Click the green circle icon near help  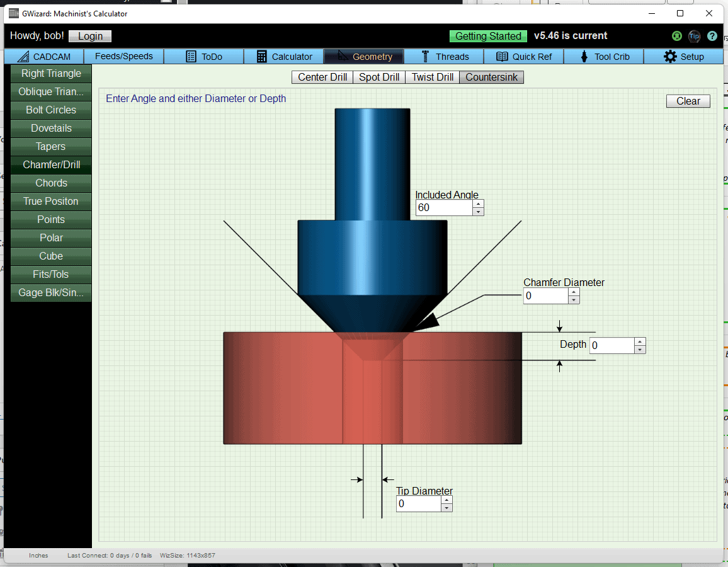pos(676,36)
